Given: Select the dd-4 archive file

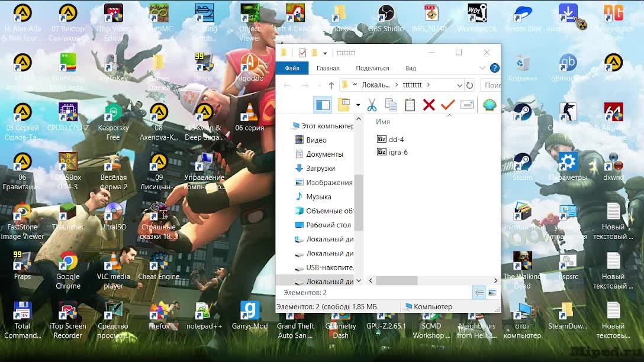Looking at the screenshot, I should pyautogui.click(x=391, y=139).
